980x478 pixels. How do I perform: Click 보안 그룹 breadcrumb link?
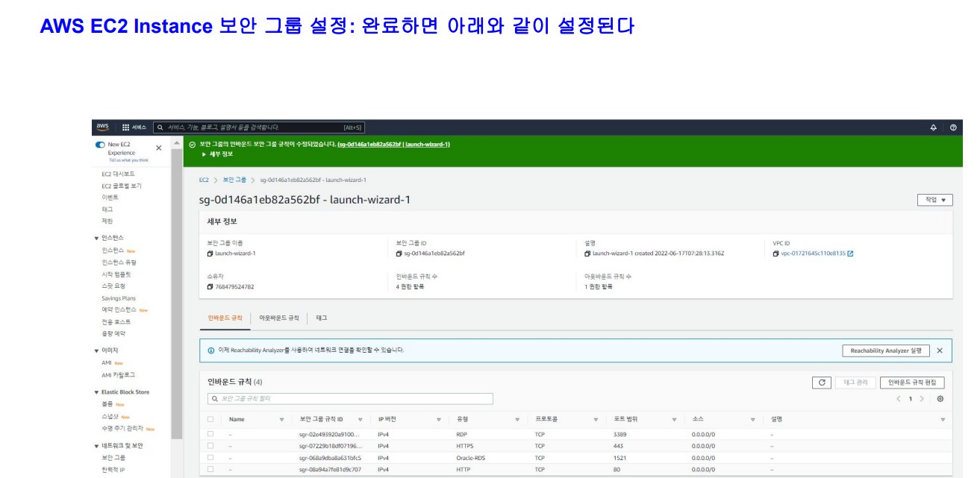(x=234, y=180)
